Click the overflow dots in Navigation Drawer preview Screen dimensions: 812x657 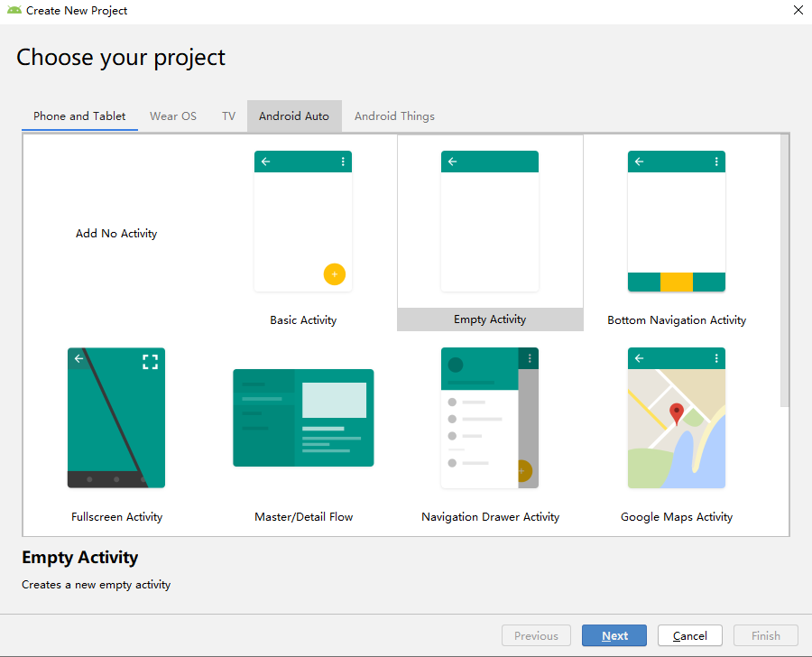coord(530,358)
